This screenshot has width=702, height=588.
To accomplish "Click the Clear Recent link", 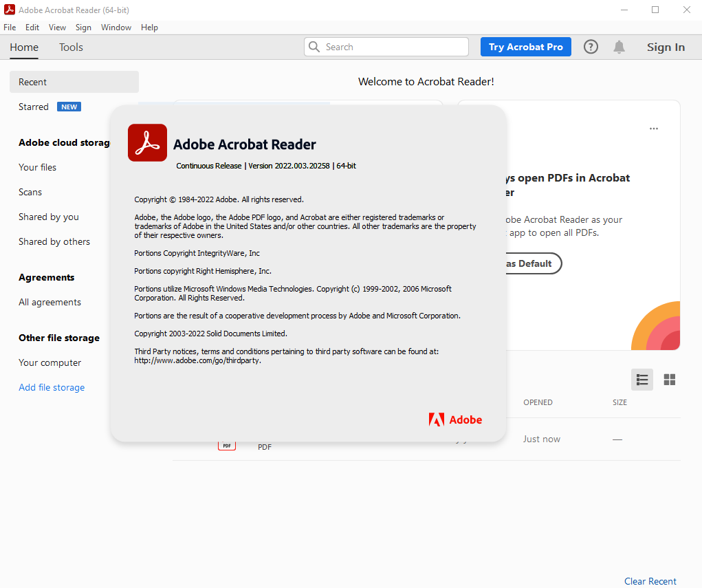I will coord(650,581).
